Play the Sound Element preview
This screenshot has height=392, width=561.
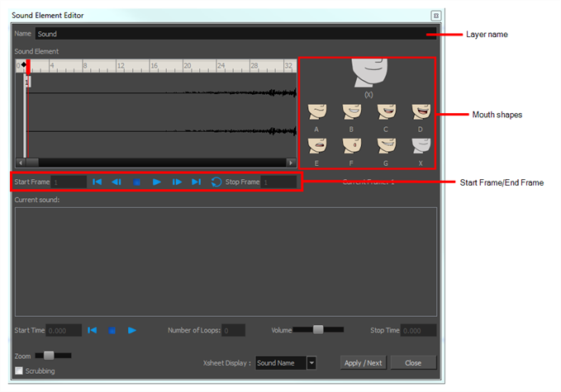coord(157,182)
